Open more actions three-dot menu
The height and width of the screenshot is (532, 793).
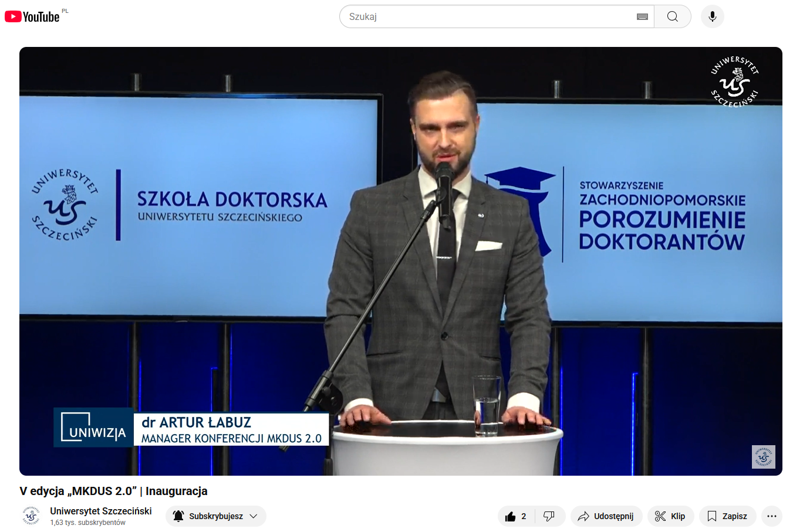click(x=771, y=516)
